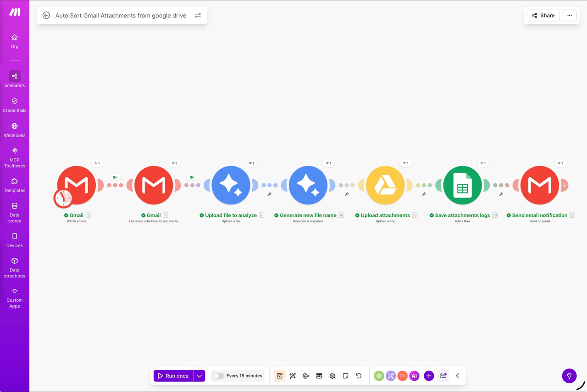Click Generate a response label
Image resolution: width=587 pixels, height=392 pixels.
point(308,221)
